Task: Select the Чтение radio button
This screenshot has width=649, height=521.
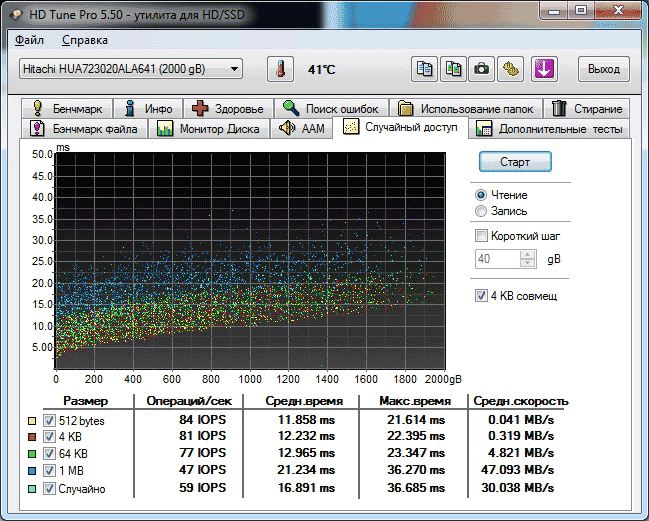Action: click(482, 195)
